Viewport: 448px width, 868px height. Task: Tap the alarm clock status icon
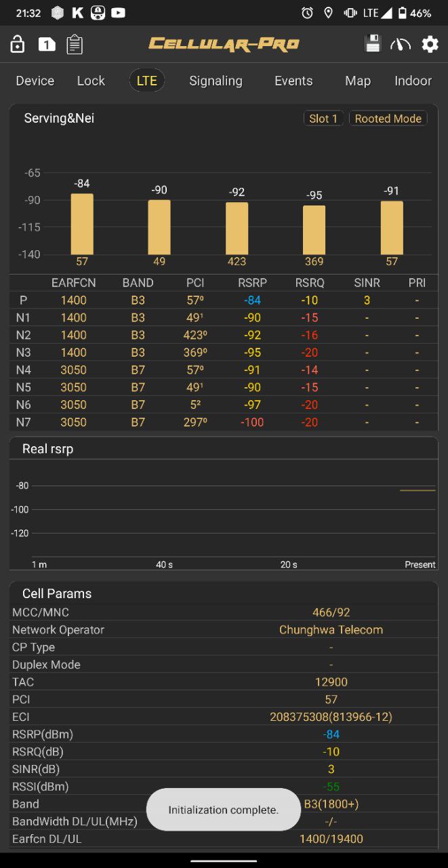coord(307,13)
